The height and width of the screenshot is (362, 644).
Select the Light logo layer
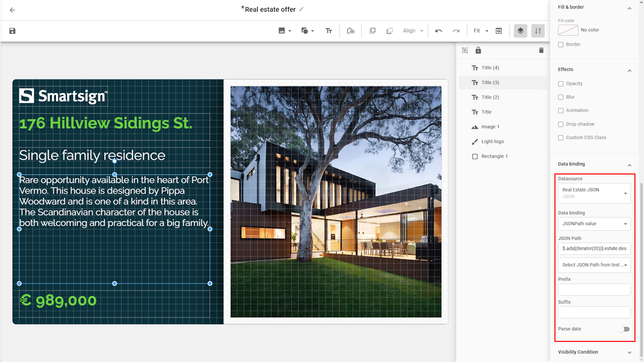pyautogui.click(x=492, y=142)
